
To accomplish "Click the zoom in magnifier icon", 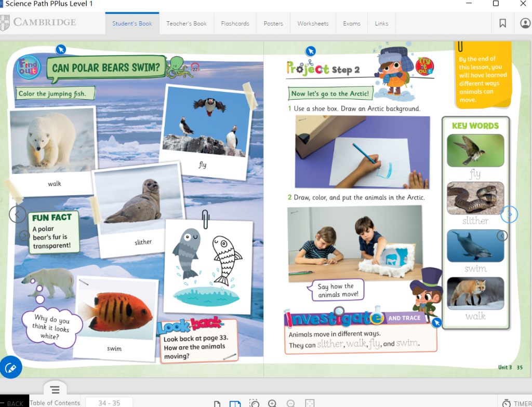I will [x=272, y=403].
